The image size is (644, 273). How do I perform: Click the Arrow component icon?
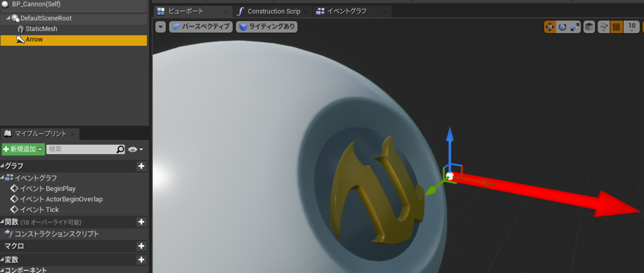pos(21,40)
